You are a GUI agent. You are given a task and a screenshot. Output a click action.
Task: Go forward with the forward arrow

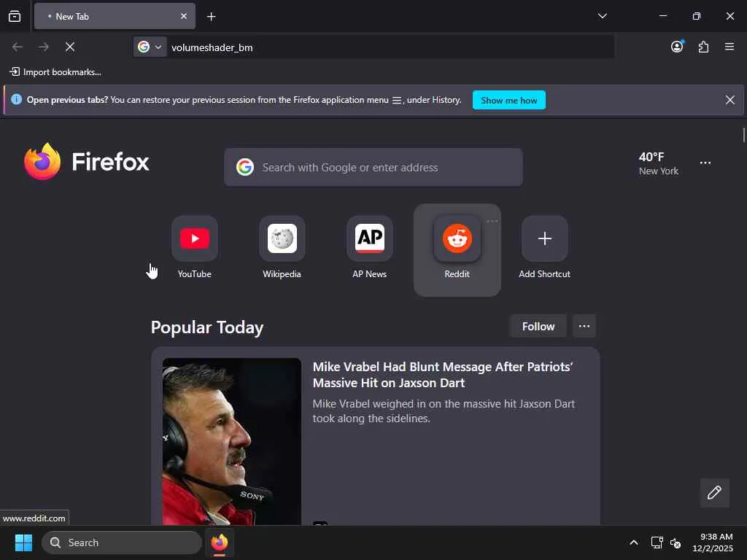pyautogui.click(x=43, y=47)
